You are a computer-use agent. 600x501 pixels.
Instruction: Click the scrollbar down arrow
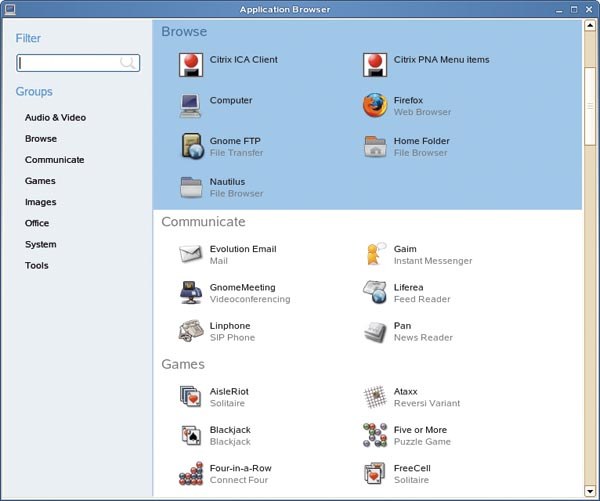click(590, 491)
